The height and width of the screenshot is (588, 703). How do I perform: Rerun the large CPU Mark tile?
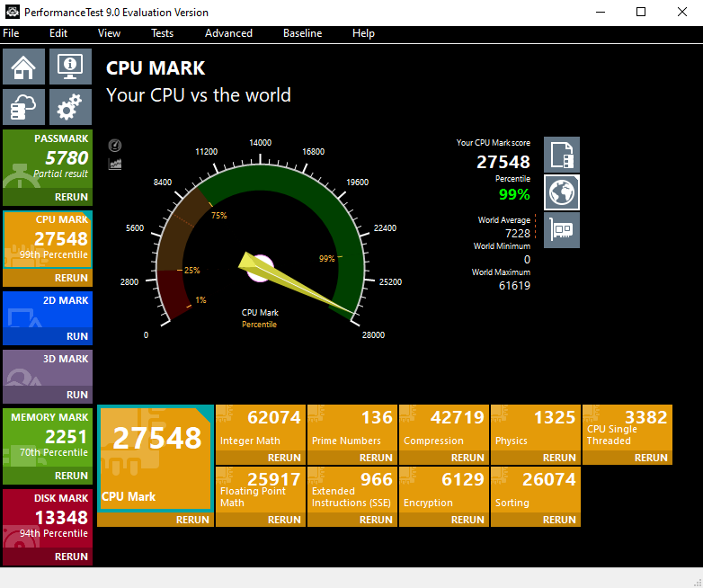click(x=156, y=520)
